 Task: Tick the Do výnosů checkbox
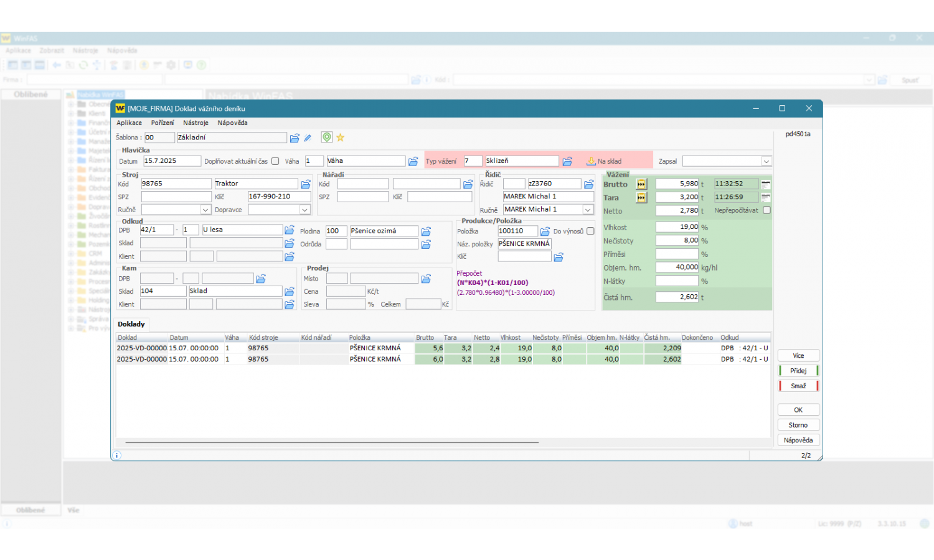(x=590, y=231)
